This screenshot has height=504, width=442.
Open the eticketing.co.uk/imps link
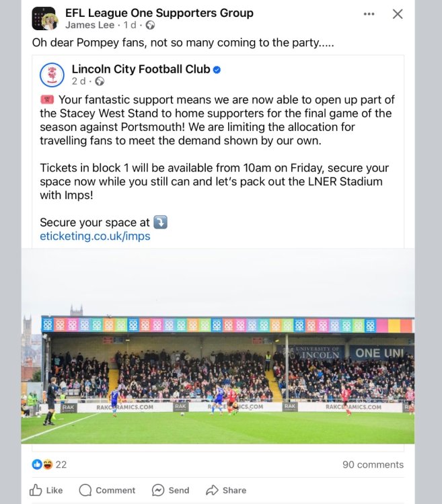click(x=95, y=236)
